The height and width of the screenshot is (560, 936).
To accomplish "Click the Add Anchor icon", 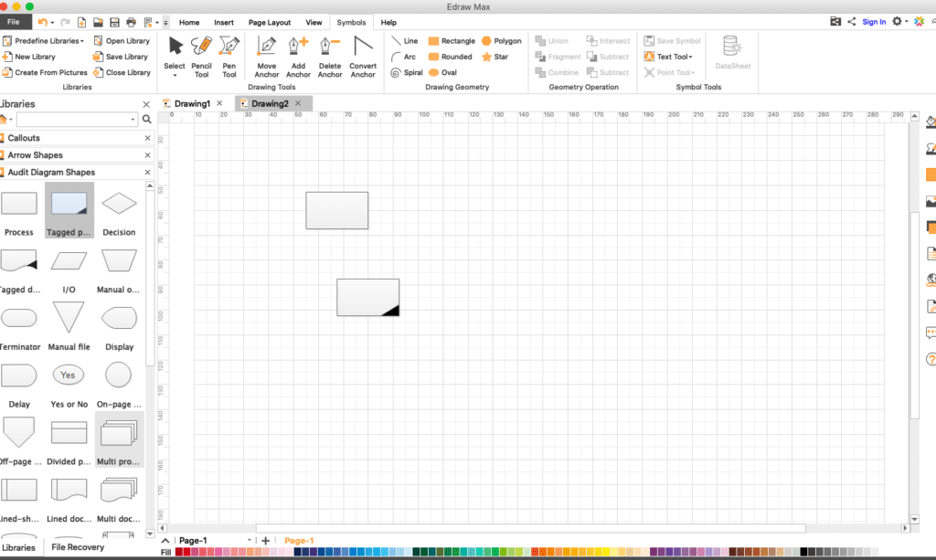I will [x=298, y=55].
